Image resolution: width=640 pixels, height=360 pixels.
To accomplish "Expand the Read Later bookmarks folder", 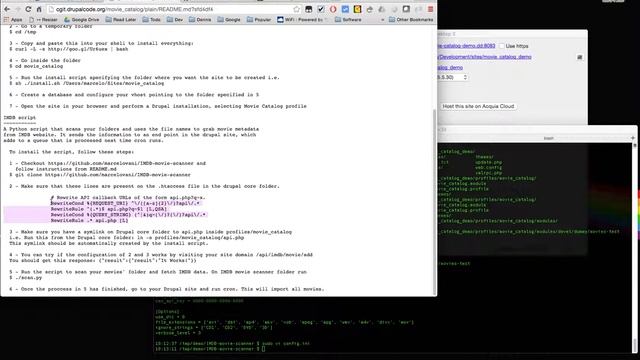I will coord(121,20).
